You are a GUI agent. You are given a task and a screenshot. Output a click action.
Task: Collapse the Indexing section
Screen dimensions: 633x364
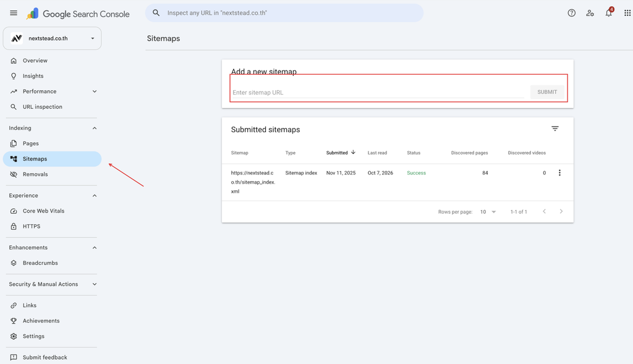coord(95,128)
